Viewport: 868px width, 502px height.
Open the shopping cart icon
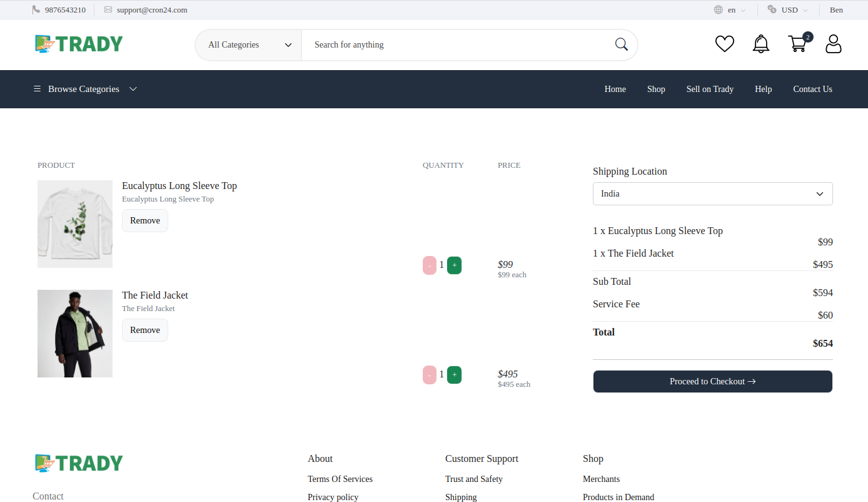click(797, 44)
